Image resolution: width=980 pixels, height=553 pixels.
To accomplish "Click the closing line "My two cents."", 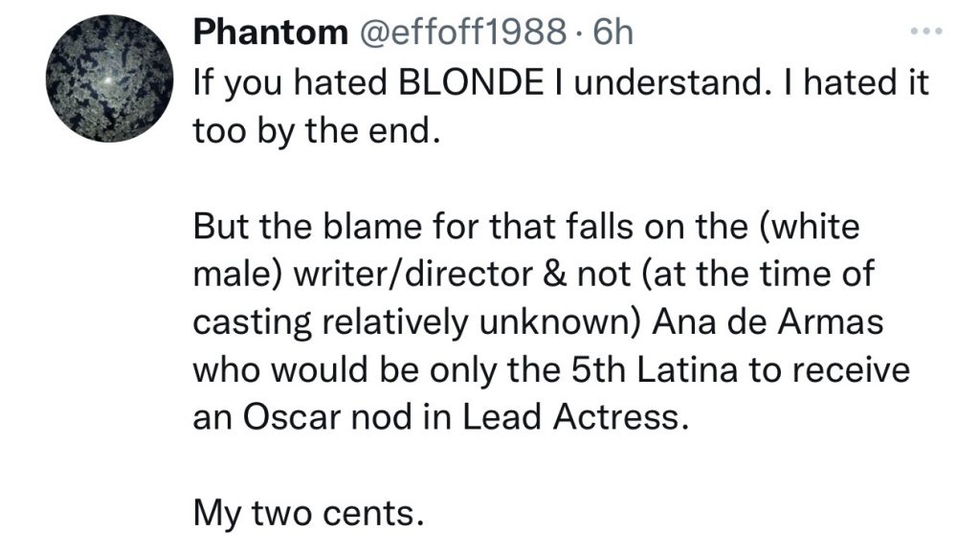I will tap(307, 515).
